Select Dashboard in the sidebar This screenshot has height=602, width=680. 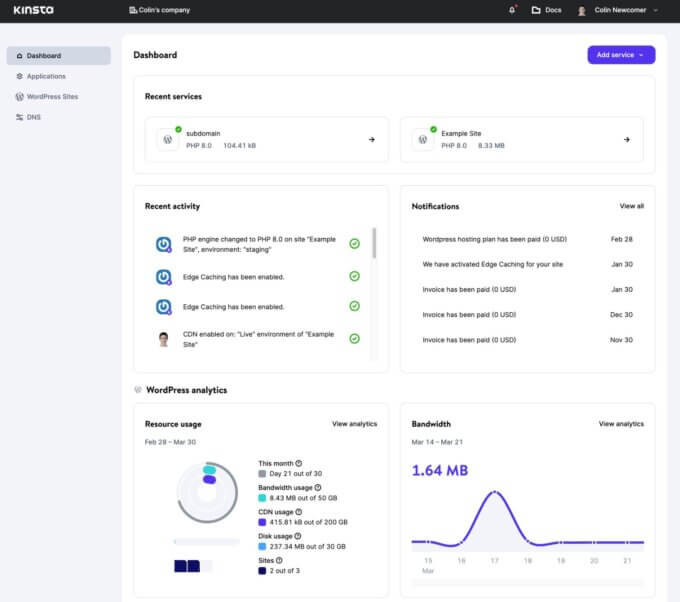59,56
